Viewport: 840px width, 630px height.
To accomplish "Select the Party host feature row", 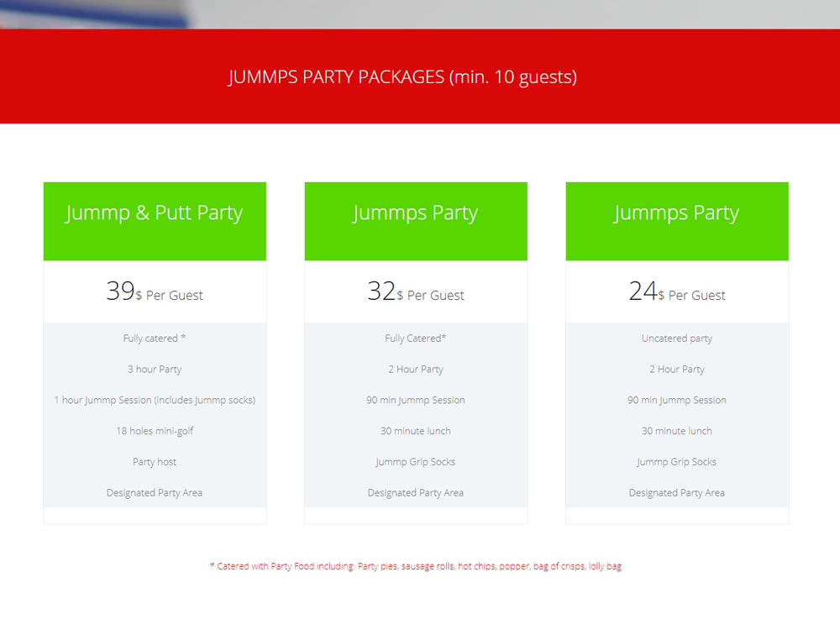I will pos(155,462).
